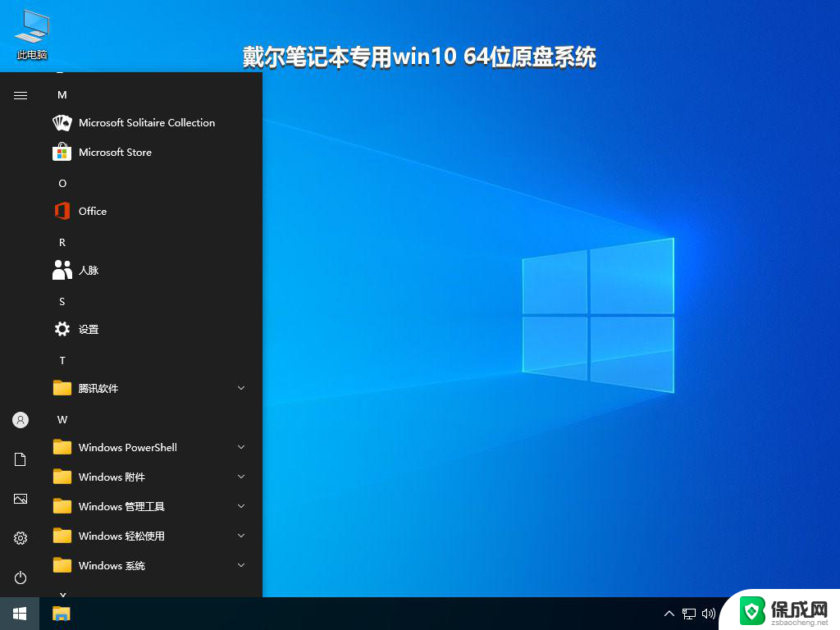Open Microsoft Solitaire Collection cards icon

click(x=62, y=123)
